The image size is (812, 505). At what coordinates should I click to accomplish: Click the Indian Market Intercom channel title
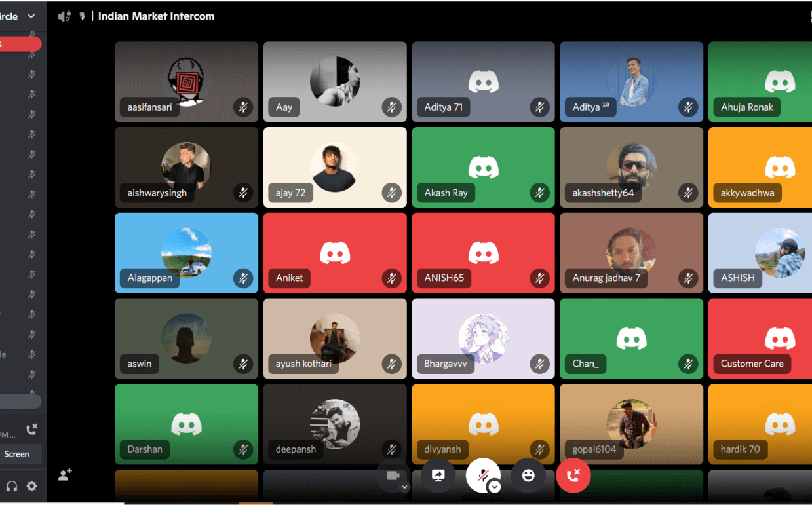(x=156, y=16)
